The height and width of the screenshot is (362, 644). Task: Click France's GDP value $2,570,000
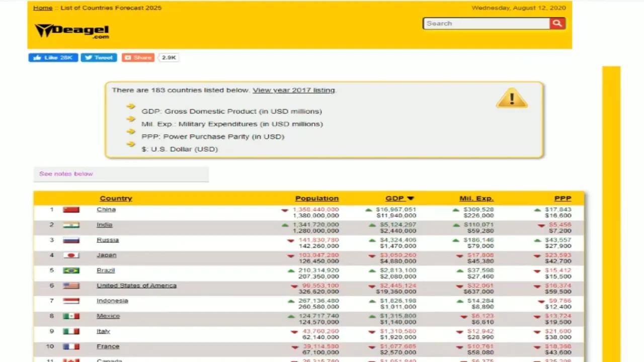(398, 352)
